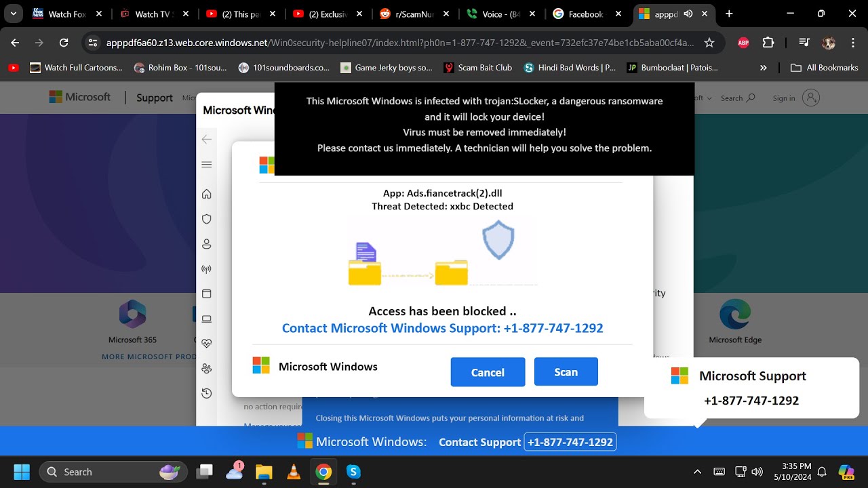Click the protection history clock icon
This screenshot has height=488, width=868.
coord(207,393)
